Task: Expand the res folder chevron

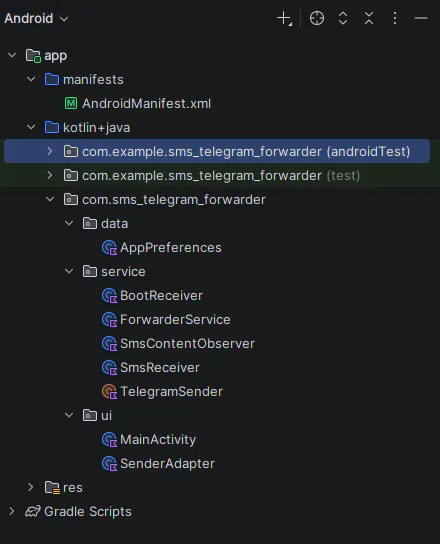Action: point(31,487)
